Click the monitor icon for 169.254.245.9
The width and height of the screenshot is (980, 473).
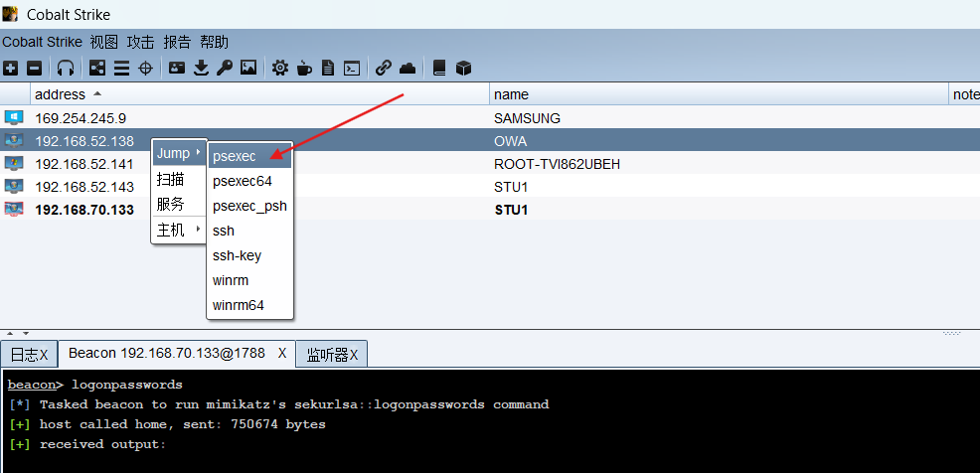14,117
